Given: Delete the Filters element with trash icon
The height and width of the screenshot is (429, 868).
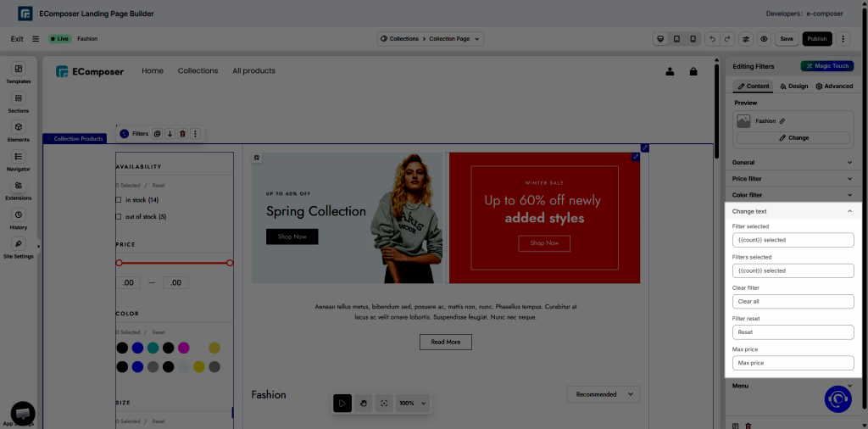Looking at the screenshot, I should (x=182, y=134).
